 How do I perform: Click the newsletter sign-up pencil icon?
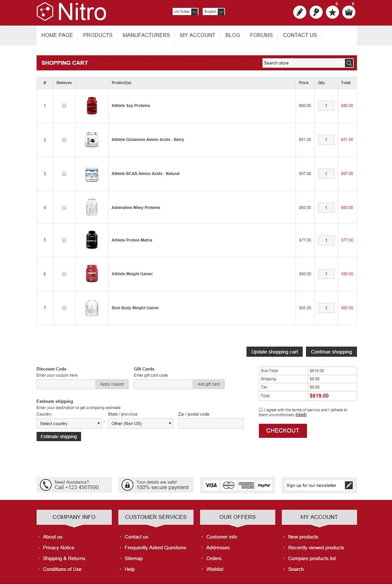point(349,485)
